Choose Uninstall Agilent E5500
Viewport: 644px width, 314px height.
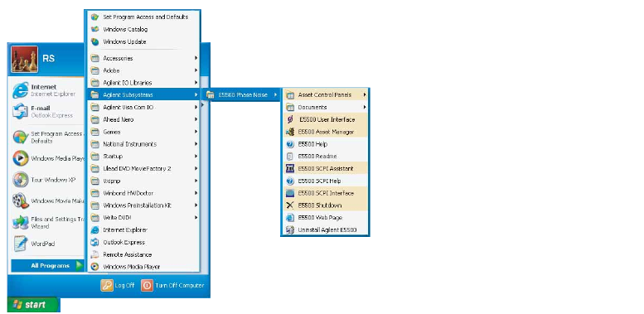[x=326, y=229]
